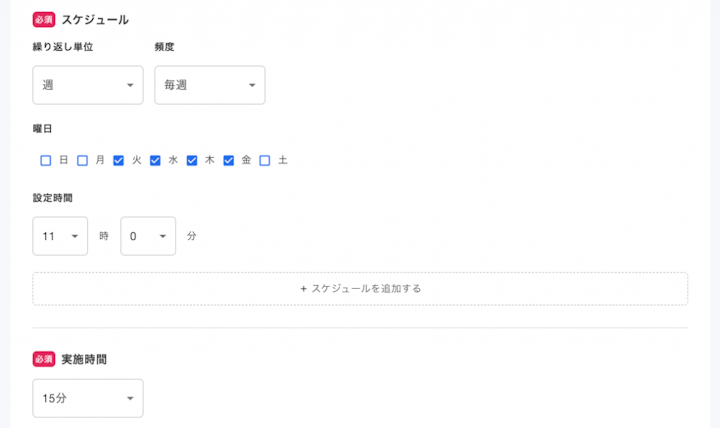Click the 必須 badge next to スケジュール
The width and height of the screenshot is (720, 428).
tap(44, 19)
